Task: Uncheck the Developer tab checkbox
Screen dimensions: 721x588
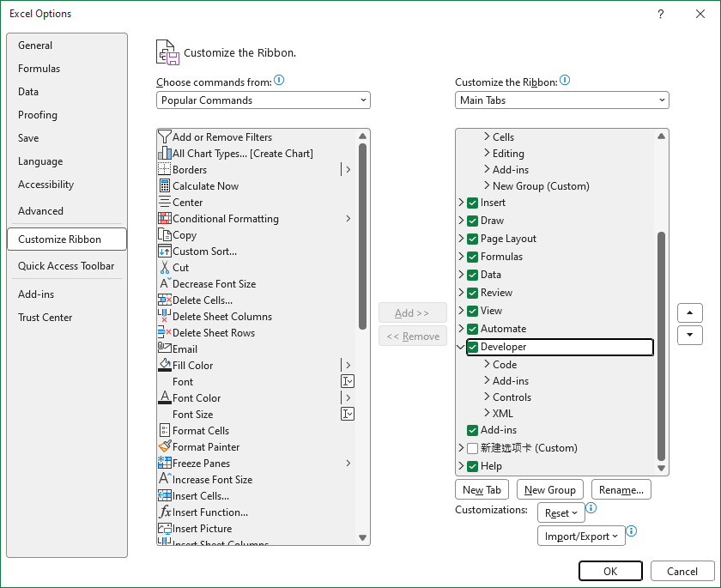Action: coord(472,347)
